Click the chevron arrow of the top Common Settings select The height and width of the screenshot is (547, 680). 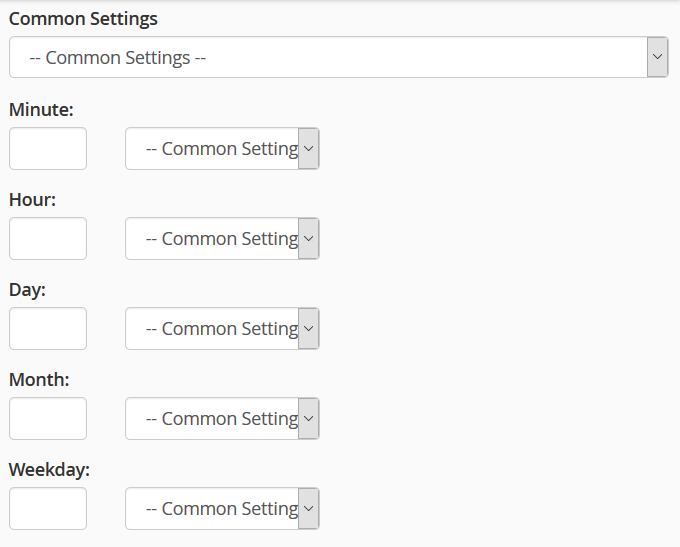coord(657,57)
